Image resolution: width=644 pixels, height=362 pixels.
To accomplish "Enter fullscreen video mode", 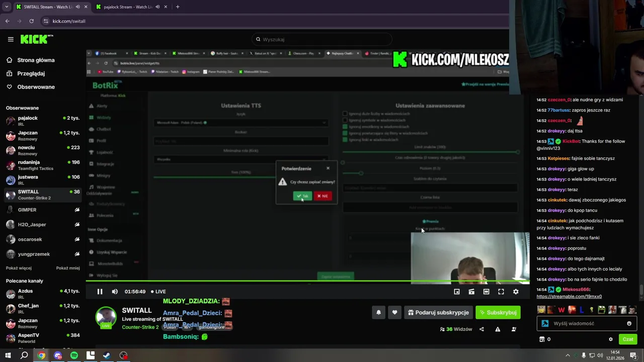I will [501, 292].
